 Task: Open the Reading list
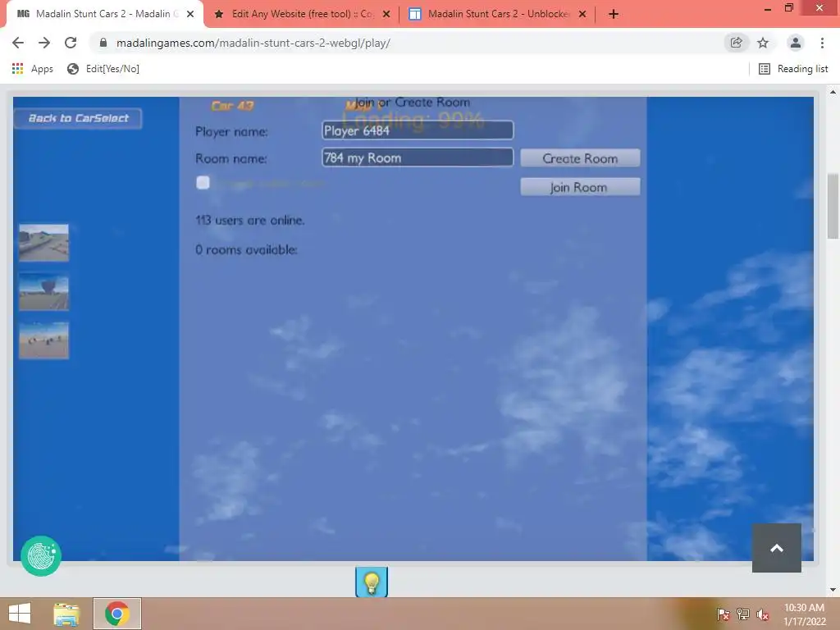(793, 69)
